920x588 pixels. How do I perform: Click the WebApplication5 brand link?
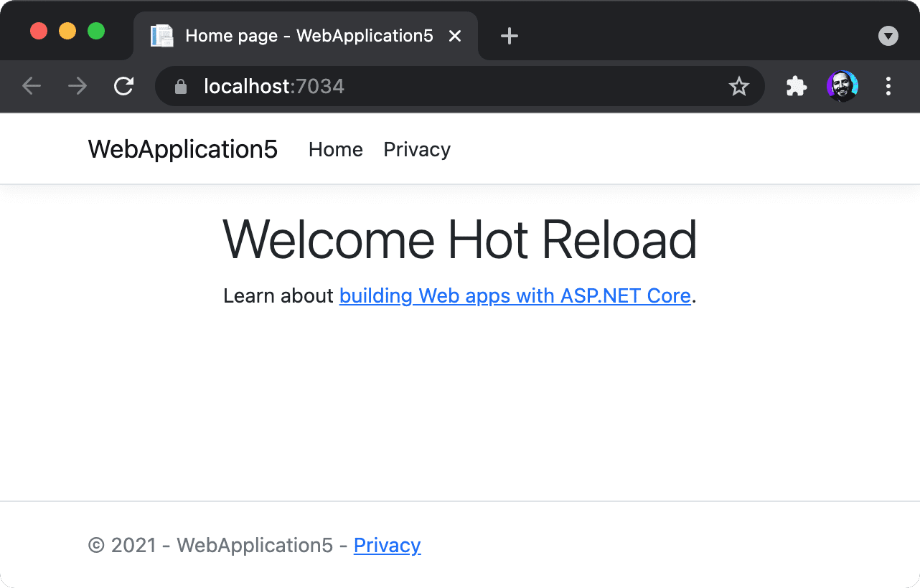pos(183,149)
